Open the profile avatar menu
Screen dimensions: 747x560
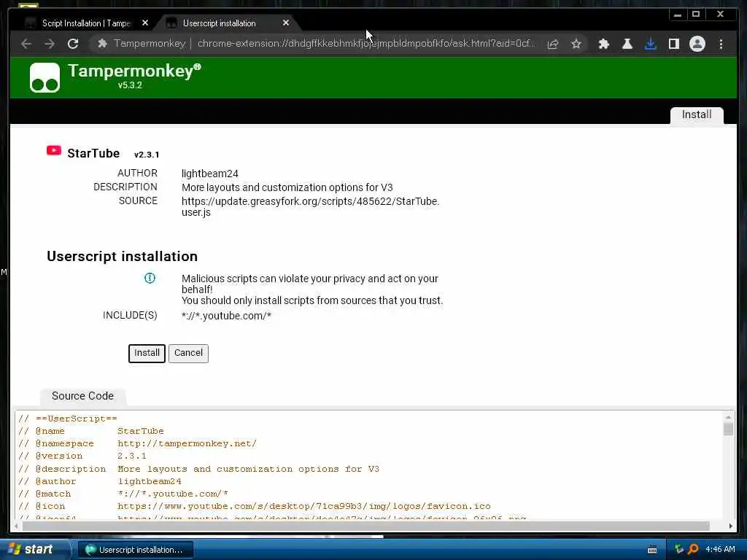(697, 44)
